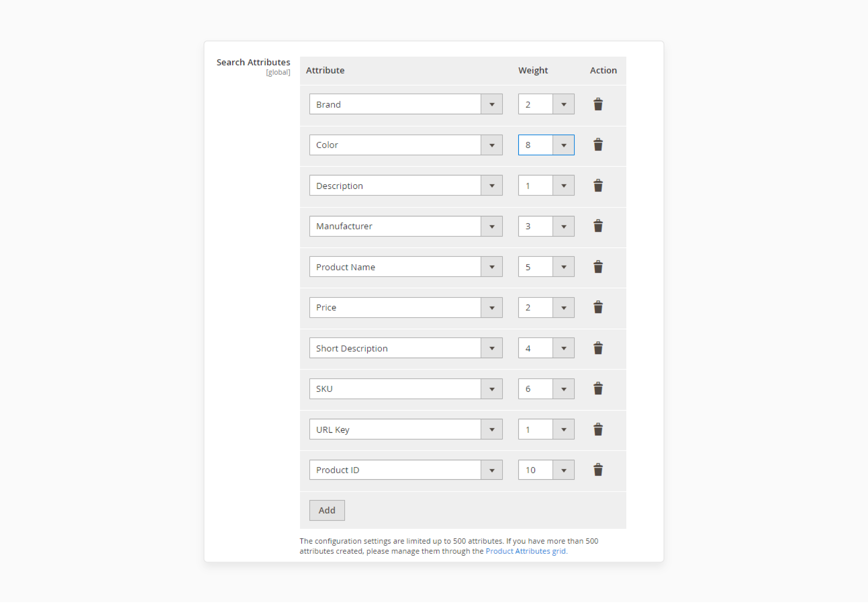Viewport: 868px width, 603px height.
Task: Delete the Short Description attribute row
Action: coord(598,348)
